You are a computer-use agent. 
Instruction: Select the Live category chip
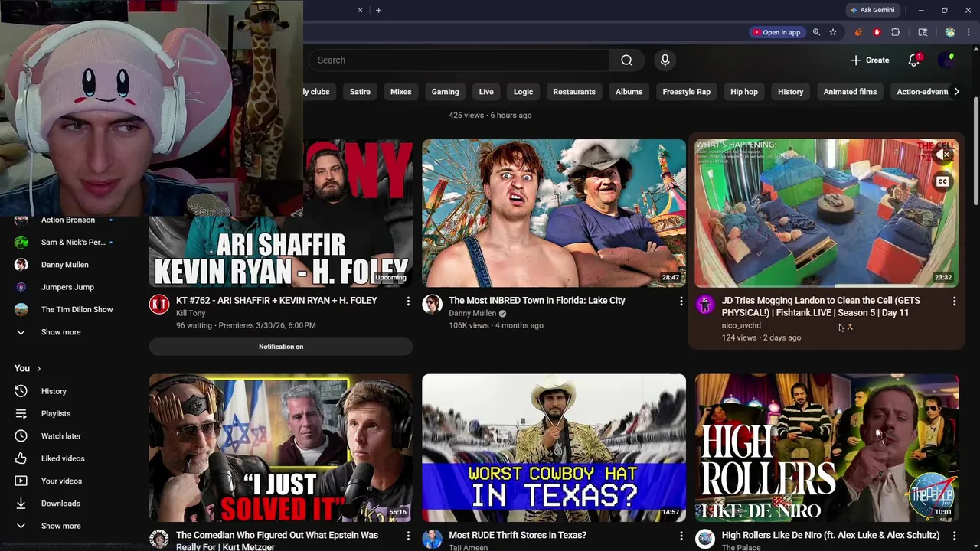click(486, 92)
